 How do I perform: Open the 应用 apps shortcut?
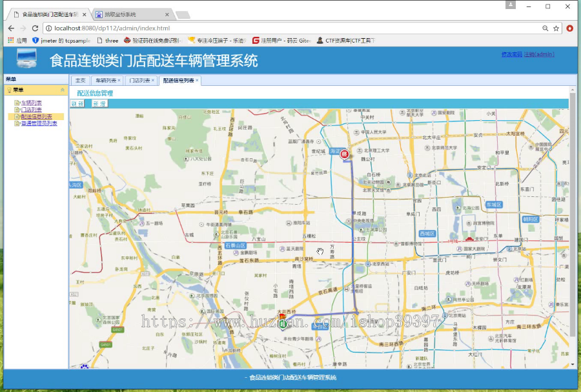click(17, 41)
